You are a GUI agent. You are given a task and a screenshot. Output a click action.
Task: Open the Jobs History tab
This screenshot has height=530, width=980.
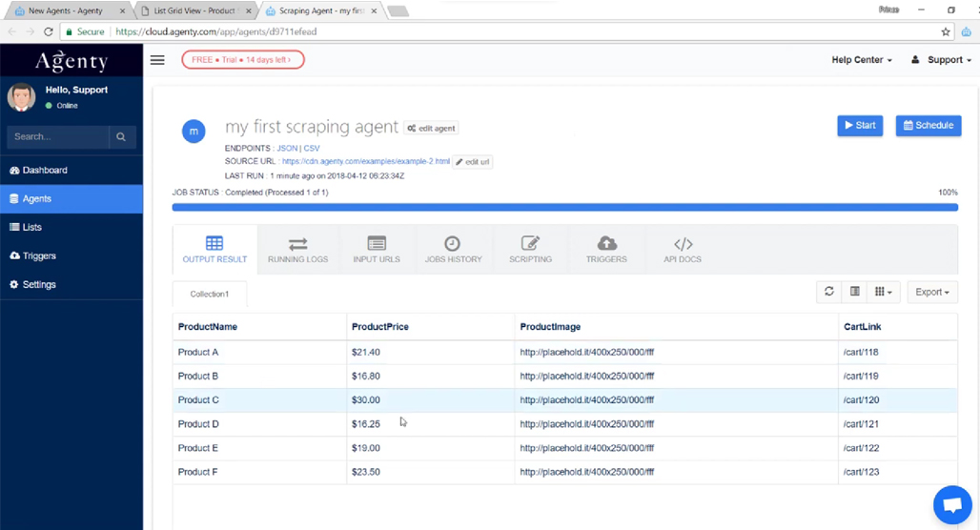pos(453,250)
